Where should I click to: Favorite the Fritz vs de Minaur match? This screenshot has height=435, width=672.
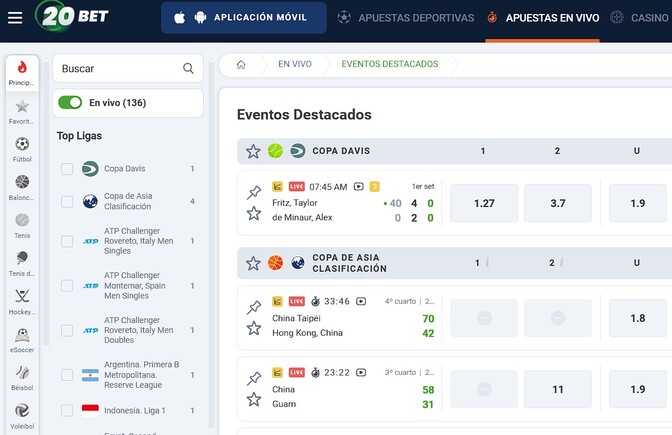point(254,213)
